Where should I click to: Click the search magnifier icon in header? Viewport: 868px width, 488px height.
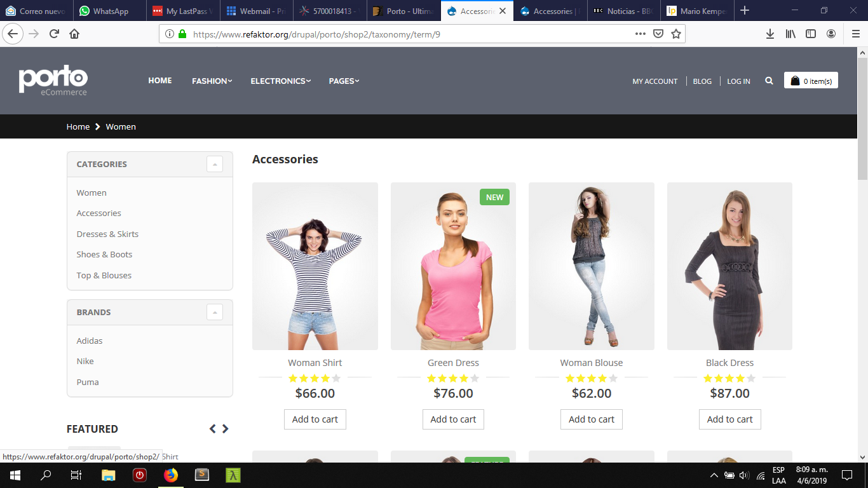click(x=769, y=81)
